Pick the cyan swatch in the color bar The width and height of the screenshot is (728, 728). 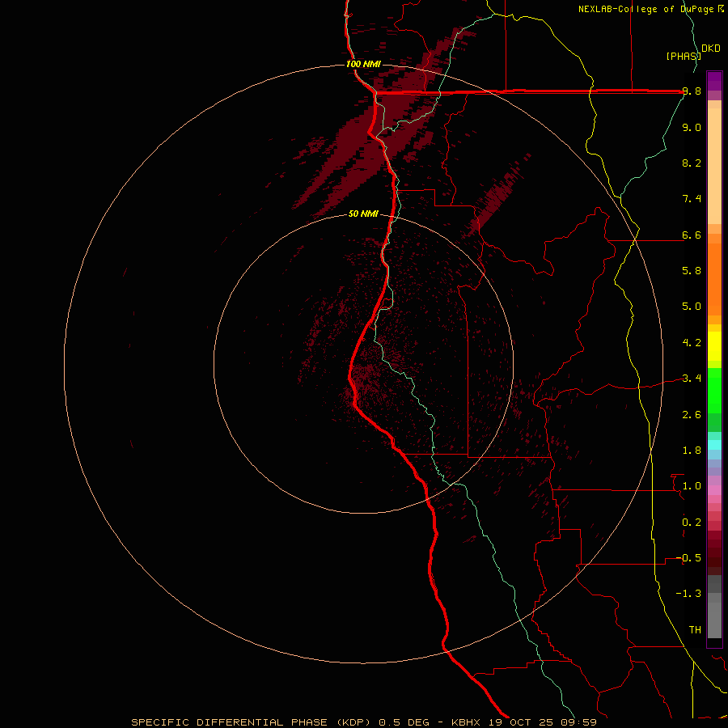coord(714,445)
